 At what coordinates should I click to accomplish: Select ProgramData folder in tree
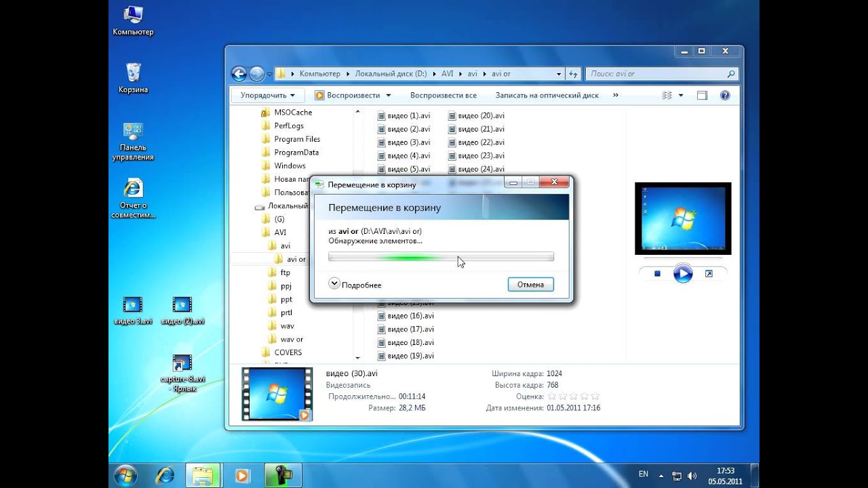(296, 152)
